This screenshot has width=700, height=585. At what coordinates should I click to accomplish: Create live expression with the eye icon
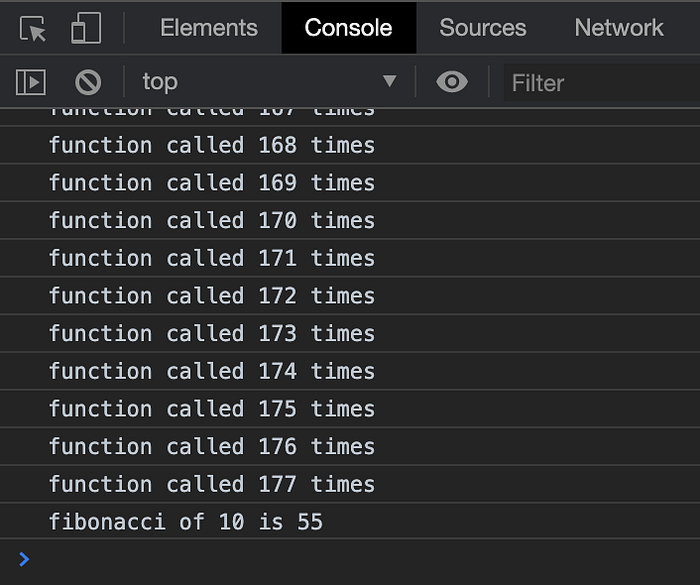[x=452, y=82]
